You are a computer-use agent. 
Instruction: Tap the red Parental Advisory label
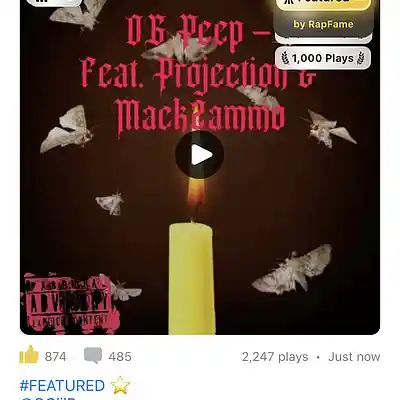(69, 303)
